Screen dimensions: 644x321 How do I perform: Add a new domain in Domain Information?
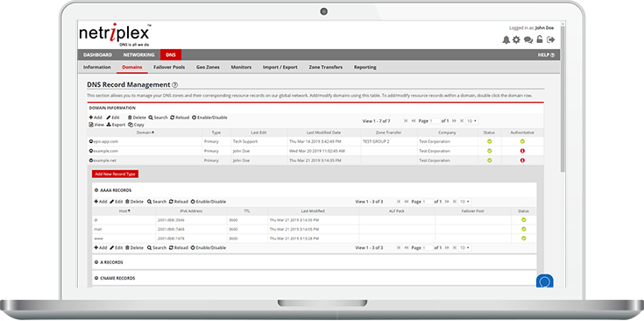pyautogui.click(x=96, y=118)
